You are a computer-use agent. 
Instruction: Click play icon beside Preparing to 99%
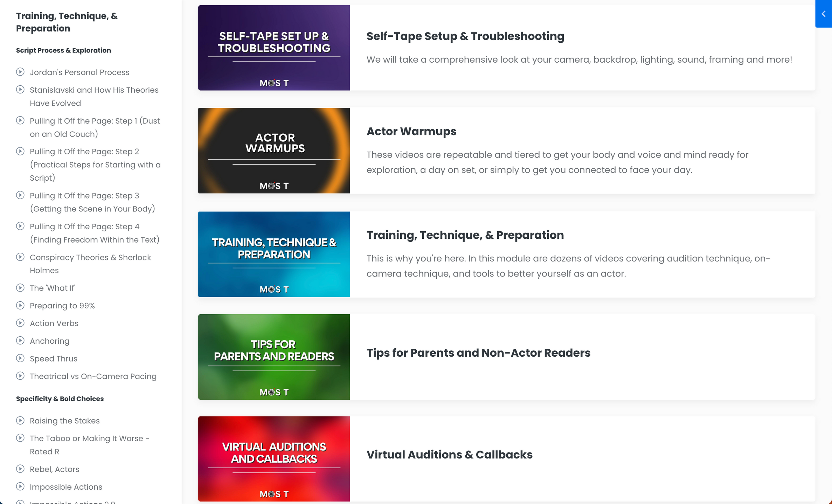point(20,306)
